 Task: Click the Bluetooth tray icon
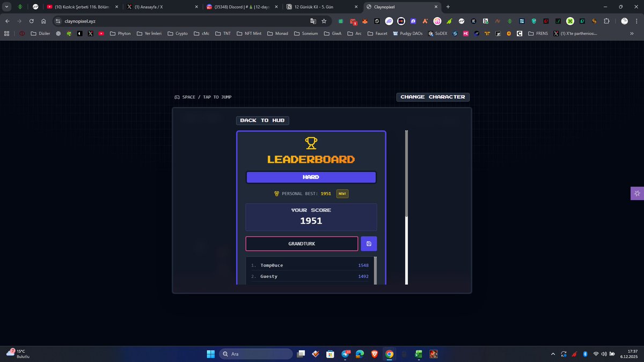[585, 354]
